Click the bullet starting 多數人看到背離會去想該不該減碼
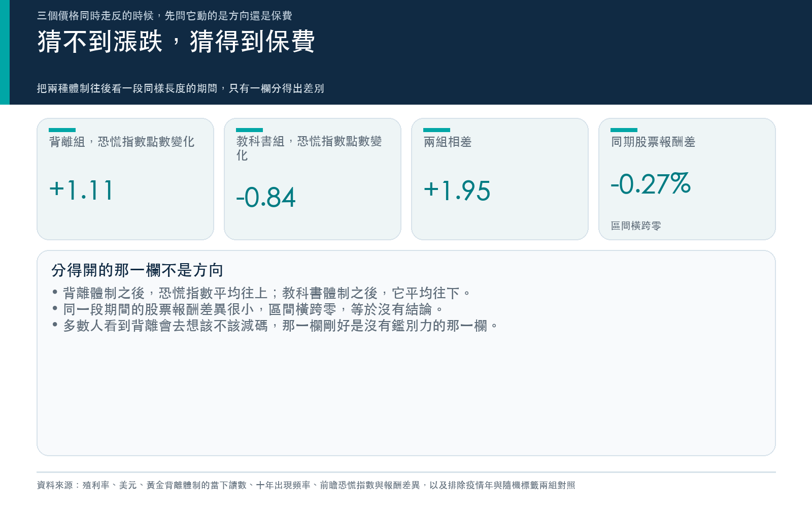Viewport: 812px width, 508px height. pos(276,326)
